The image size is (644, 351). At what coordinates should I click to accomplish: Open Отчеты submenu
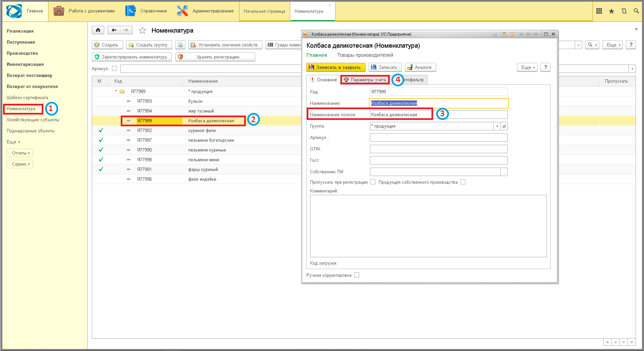pyautogui.click(x=20, y=153)
